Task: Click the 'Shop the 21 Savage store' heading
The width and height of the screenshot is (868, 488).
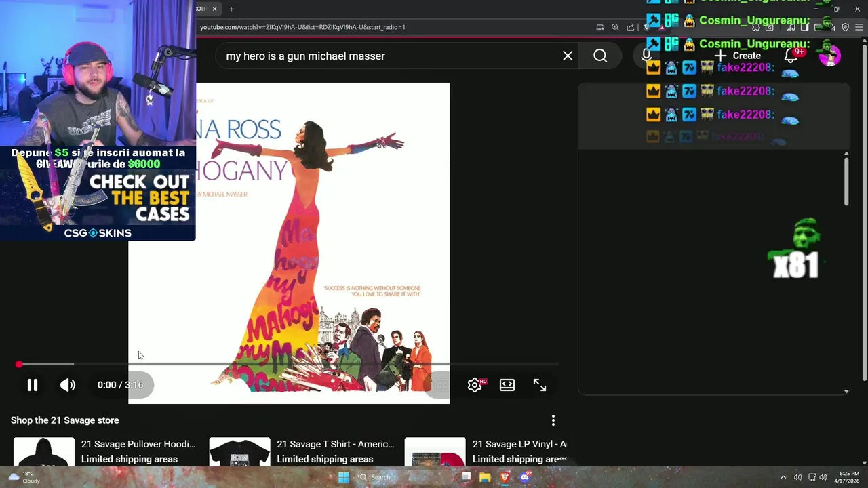Action: 65,420
